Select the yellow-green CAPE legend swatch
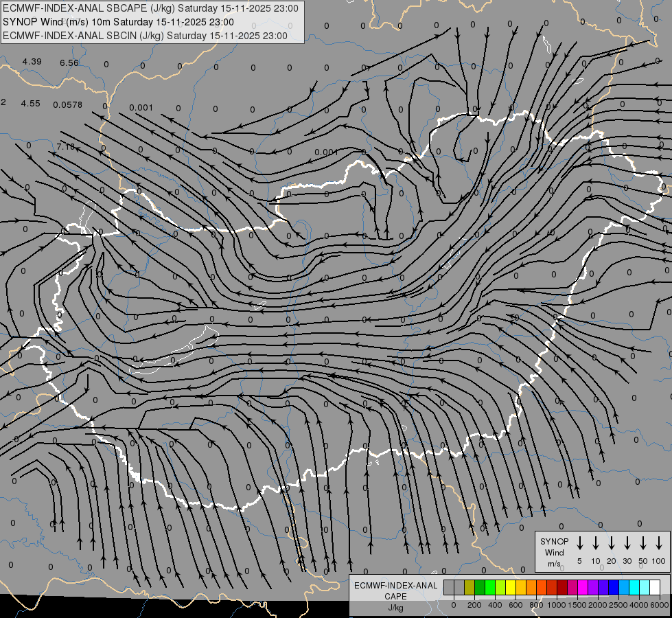The width and height of the screenshot is (672, 618). [x=500, y=588]
